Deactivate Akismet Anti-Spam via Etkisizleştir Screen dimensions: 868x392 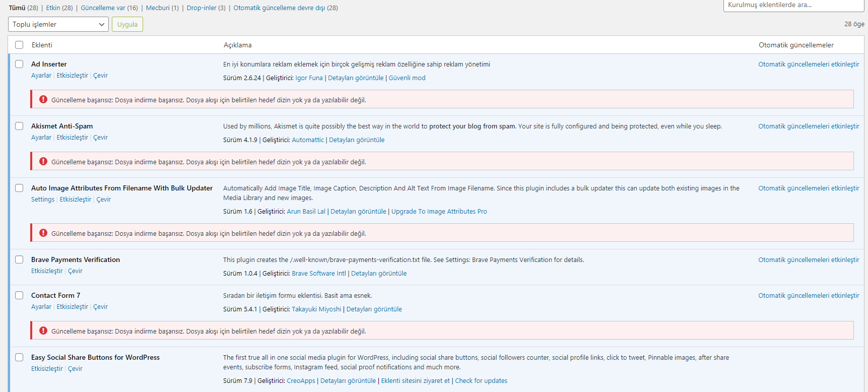(x=73, y=138)
